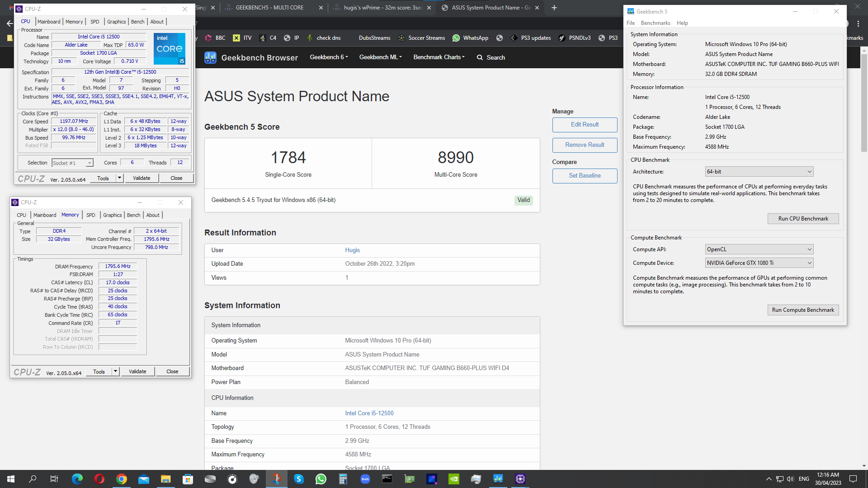The width and height of the screenshot is (868, 488).
Task: Open the Command Prompt taskbar icon
Action: (387, 479)
